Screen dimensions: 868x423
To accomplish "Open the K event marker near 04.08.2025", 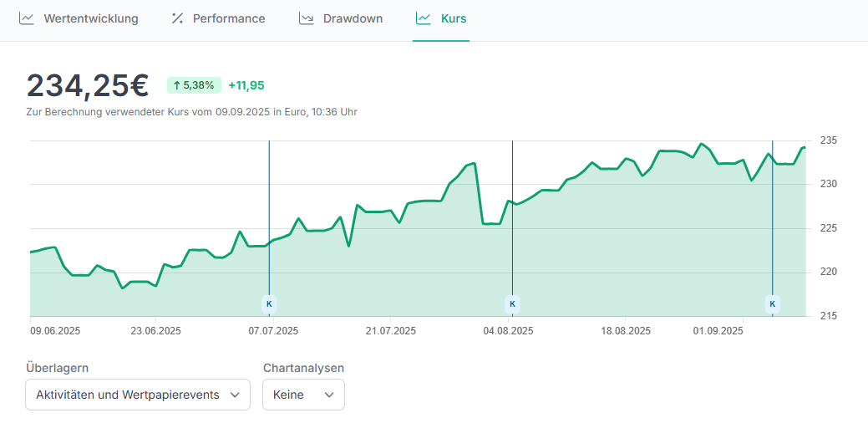I will [x=512, y=303].
